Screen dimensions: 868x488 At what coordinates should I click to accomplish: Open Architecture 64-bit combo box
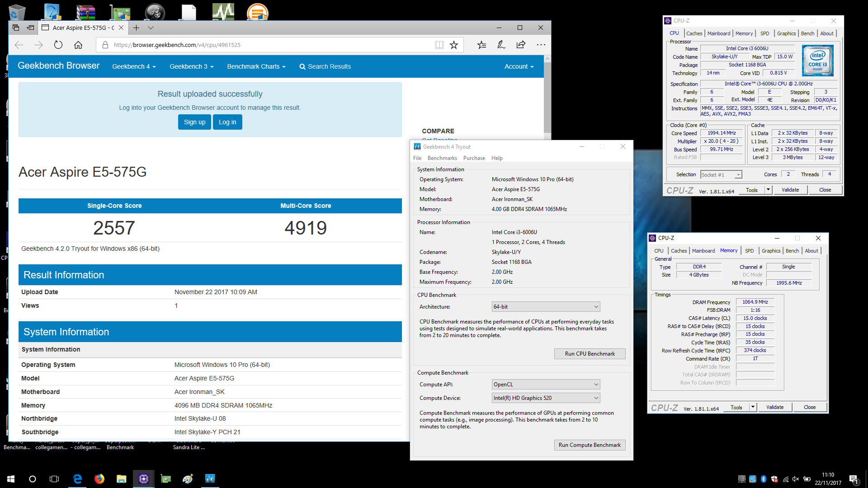[546, 307]
